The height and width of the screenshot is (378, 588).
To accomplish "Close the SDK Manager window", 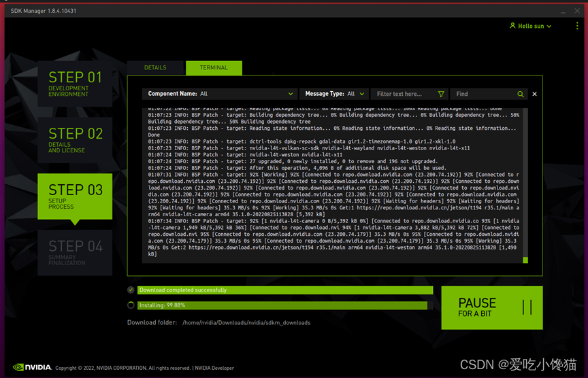I will pyautogui.click(x=577, y=11).
